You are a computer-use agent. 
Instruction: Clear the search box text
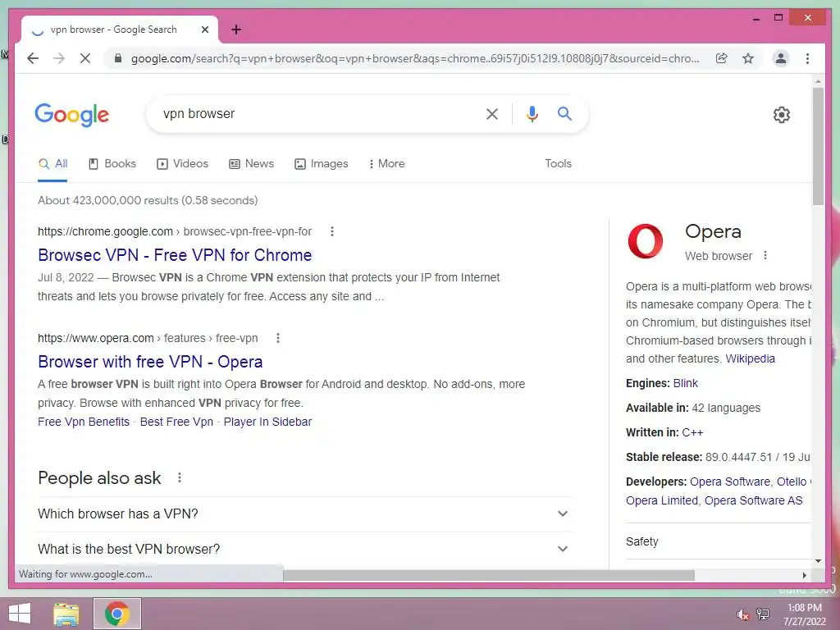coord(492,113)
